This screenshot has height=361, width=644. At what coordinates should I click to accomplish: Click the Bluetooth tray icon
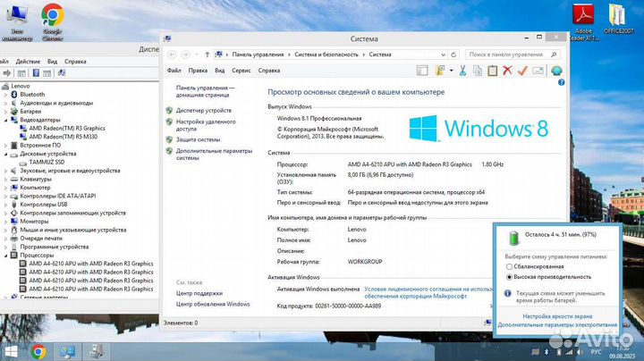tap(547, 352)
